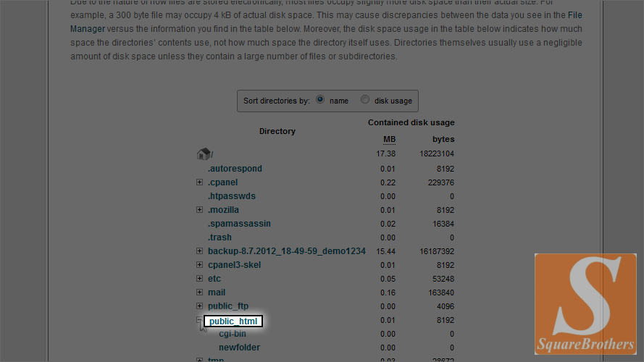Select the sort by name radio button
This screenshot has width=644, height=362.
320,101
